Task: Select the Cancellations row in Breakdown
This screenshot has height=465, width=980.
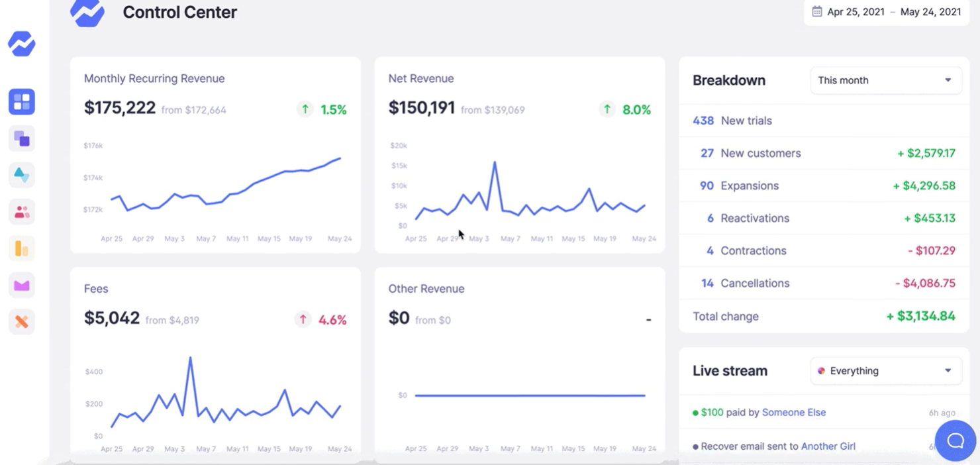Action: [x=823, y=283]
